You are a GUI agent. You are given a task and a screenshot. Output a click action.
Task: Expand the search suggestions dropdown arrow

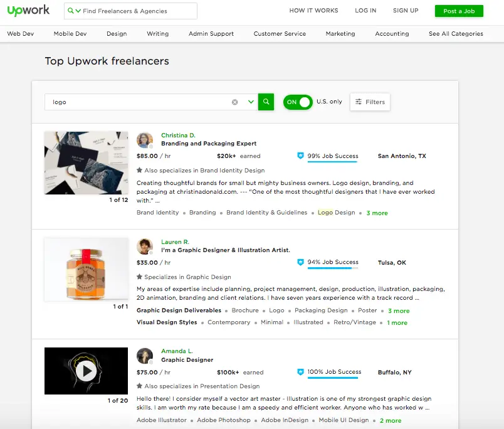click(251, 102)
